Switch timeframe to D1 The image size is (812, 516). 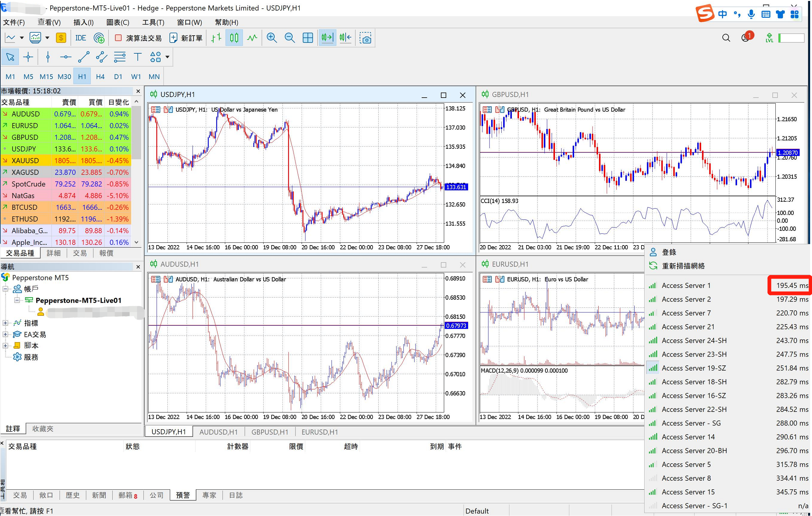click(x=118, y=77)
